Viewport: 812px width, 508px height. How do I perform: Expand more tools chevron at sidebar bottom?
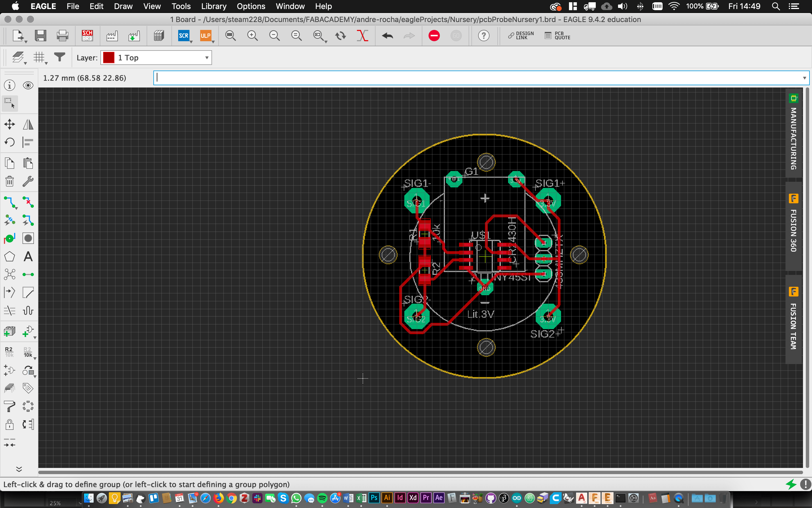(19, 469)
